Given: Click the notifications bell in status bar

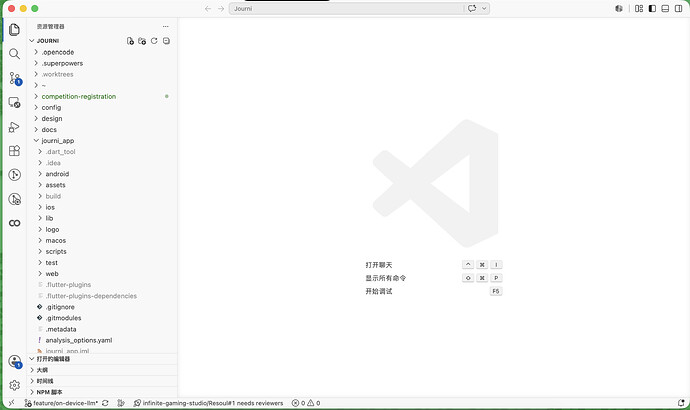Looking at the screenshot, I should [681, 403].
